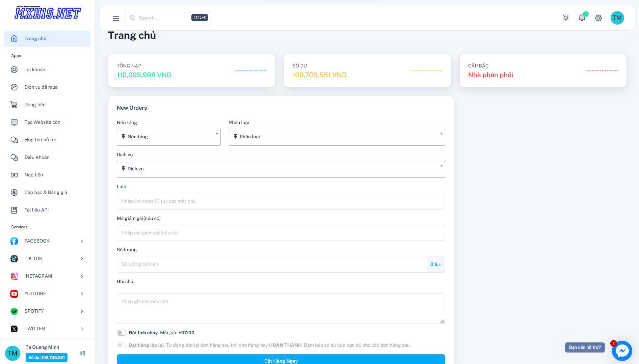Click the Facebook logo icon
The image size is (639, 364).
14,241
